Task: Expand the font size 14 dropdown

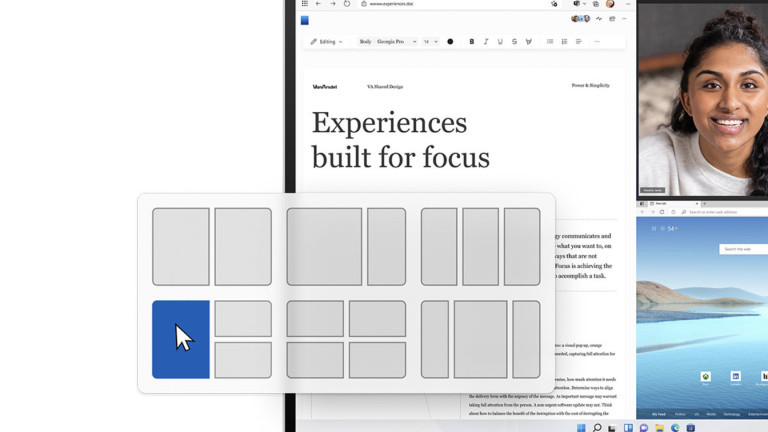Action: pos(430,42)
